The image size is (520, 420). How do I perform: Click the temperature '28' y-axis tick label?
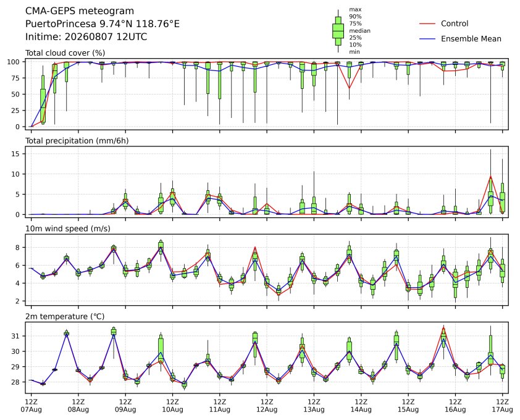tap(16, 382)
